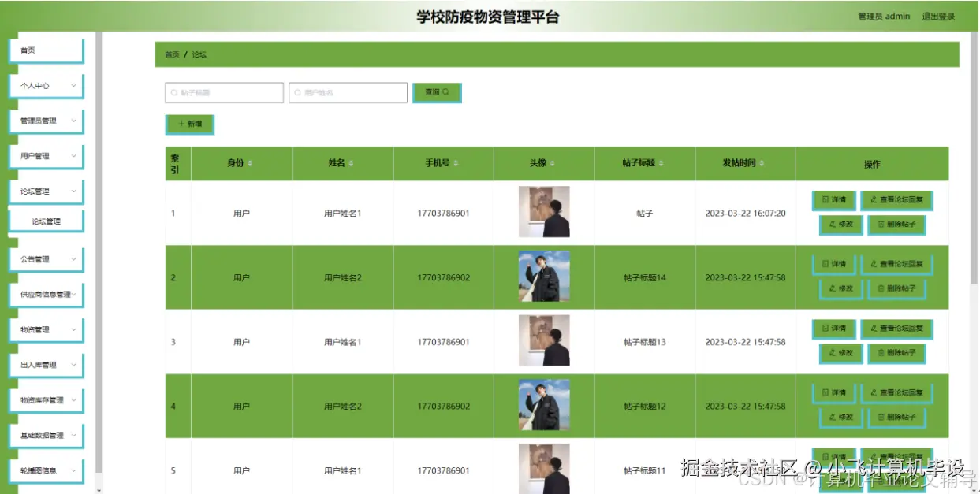View 查看论坛回复 for 帖子标题14
The image size is (980, 494).
pos(897,264)
